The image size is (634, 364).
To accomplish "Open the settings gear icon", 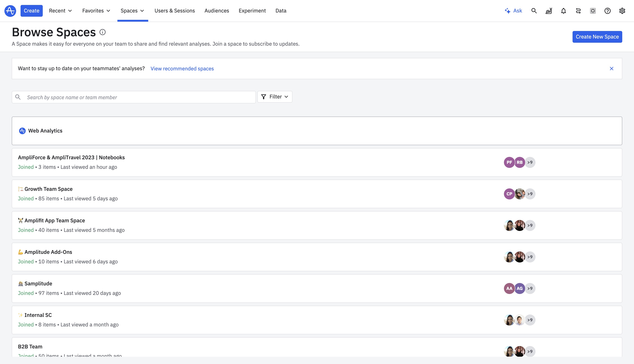I will [622, 11].
